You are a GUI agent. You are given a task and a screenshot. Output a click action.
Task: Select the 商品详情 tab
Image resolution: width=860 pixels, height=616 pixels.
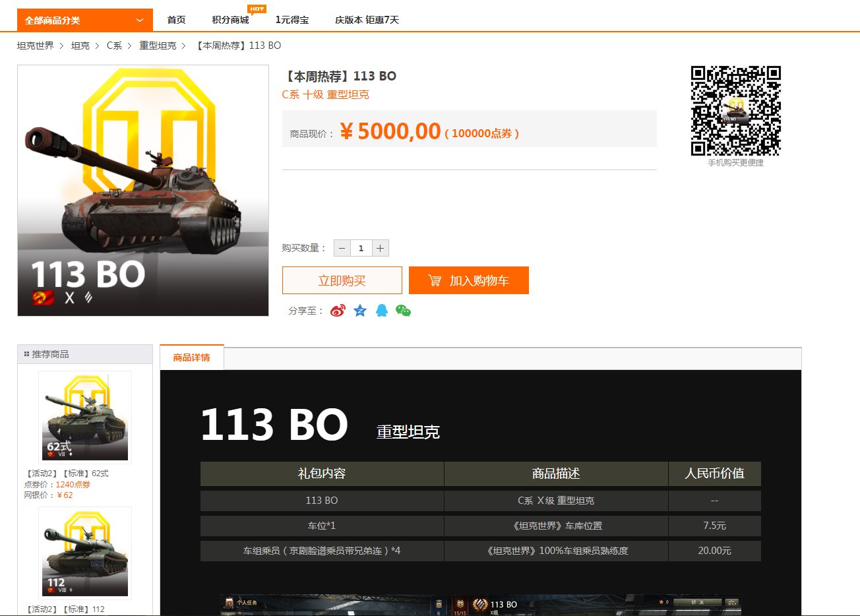192,357
